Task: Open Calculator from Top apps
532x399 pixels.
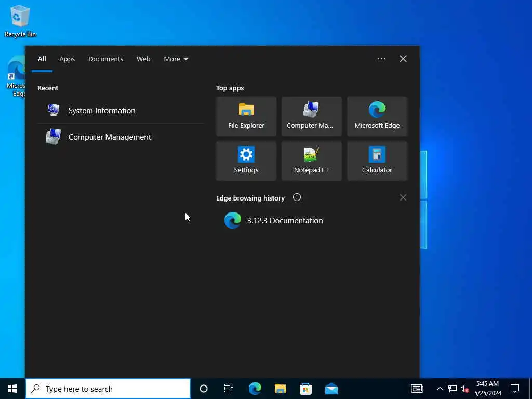Action: click(x=377, y=161)
